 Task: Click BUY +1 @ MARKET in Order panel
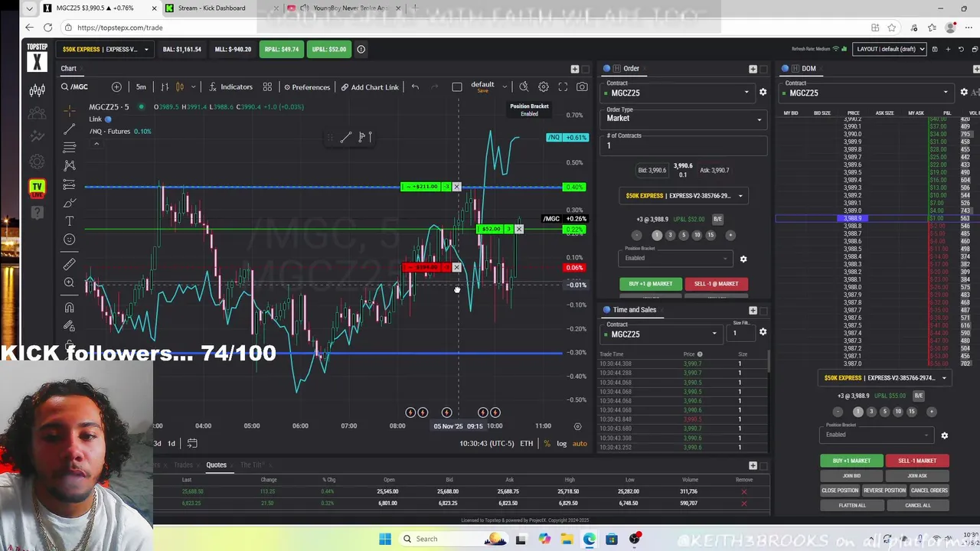pyautogui.click(x=650, y=284)
